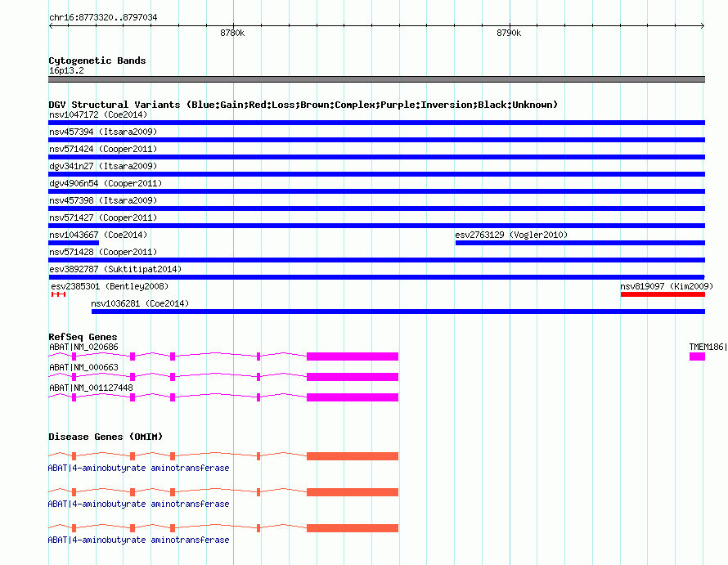Image resolution: width=728 pixels, height=565 pixels.
Task: Open esv2385301 (Bentley2008) label
Action: pyautogui.click(x=110, y=286)
